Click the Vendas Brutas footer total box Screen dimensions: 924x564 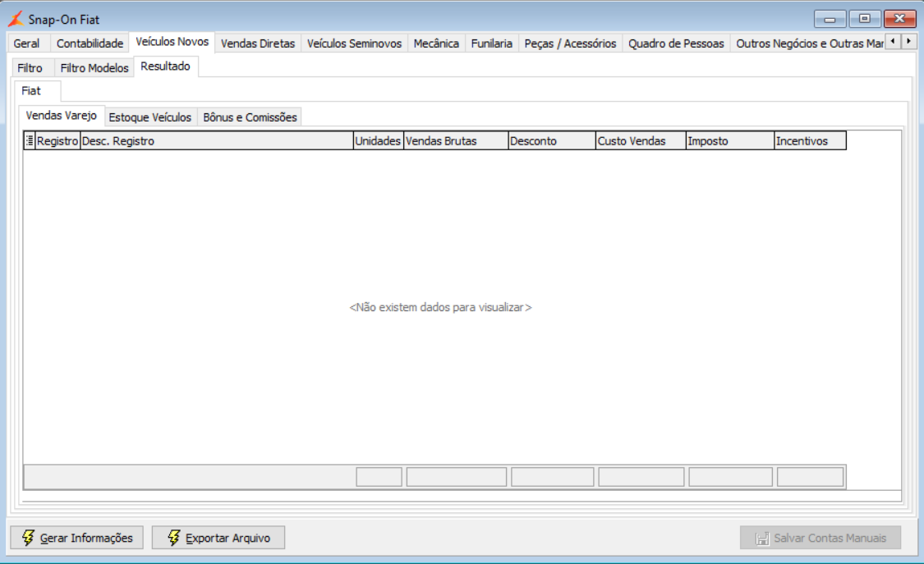click(457, 477)
